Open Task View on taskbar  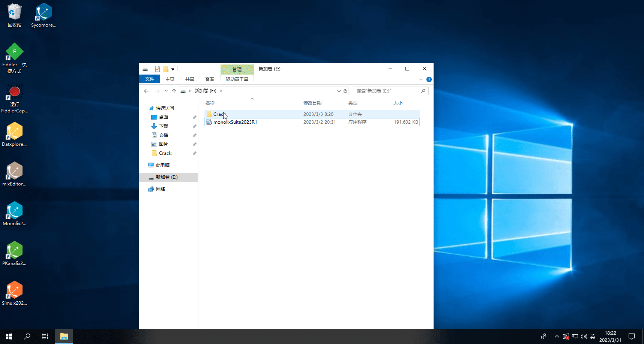point(45,337)
